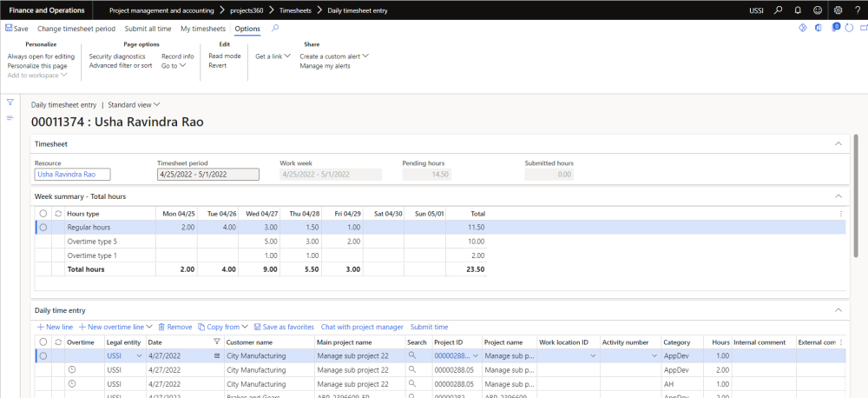Click the Usha Ravindra Rao resource link
The image size is (868, 398).
pos(66,175)
